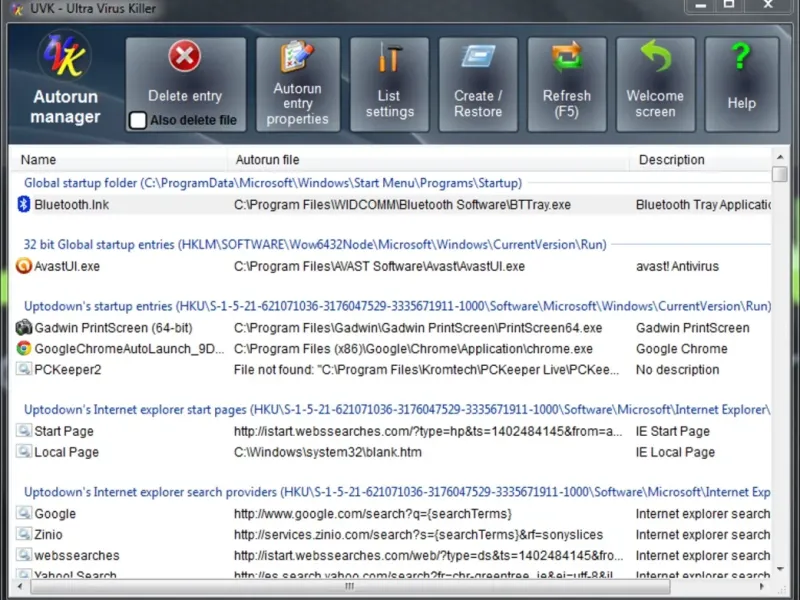The height and width of the screenshot is (600, 800).
Task: Enable the Also delete file checkbox
Action: click(138, 120)
